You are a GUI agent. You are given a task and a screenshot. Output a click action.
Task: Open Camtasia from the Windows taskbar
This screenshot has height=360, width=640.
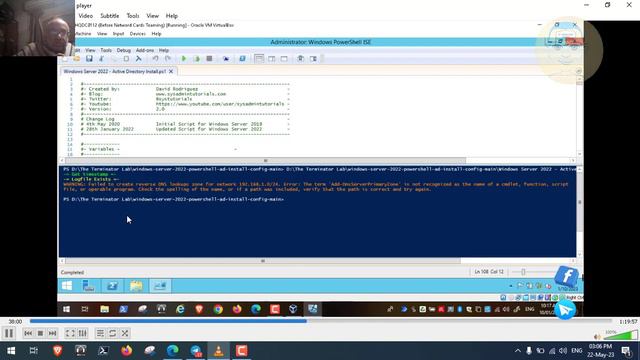[x=242, y=351]
